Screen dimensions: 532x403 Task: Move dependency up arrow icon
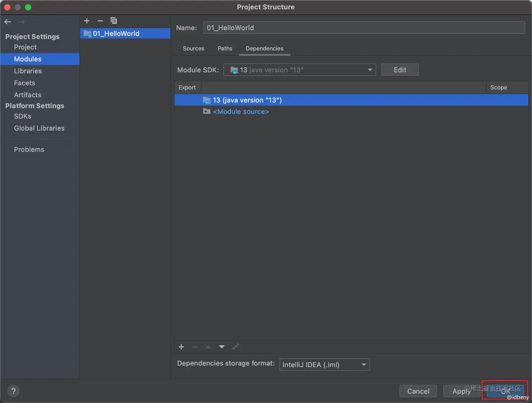coord(208,347)
